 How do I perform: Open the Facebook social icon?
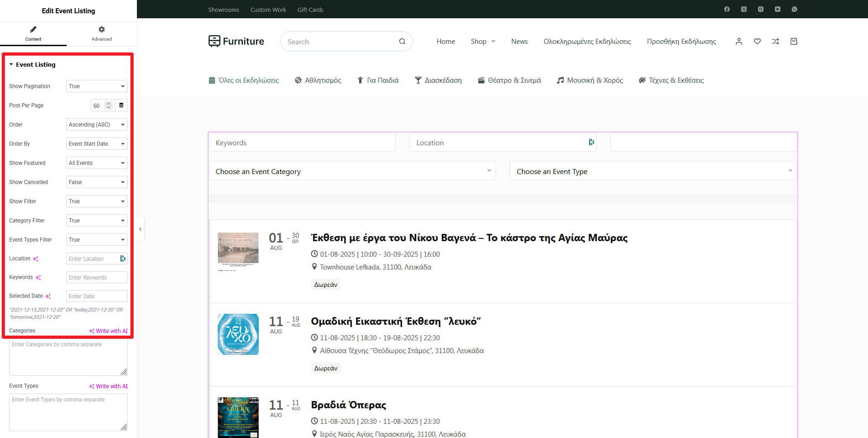727,9
